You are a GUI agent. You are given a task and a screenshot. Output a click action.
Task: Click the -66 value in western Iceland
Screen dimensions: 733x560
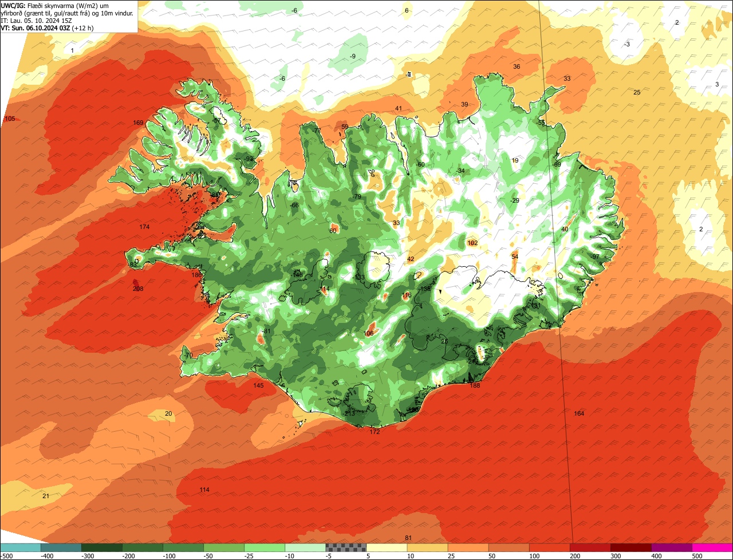294,206
